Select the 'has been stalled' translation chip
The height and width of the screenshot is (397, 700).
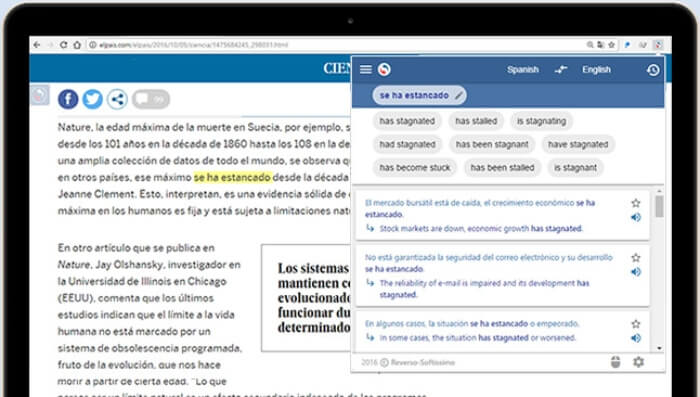pos(502,167)
